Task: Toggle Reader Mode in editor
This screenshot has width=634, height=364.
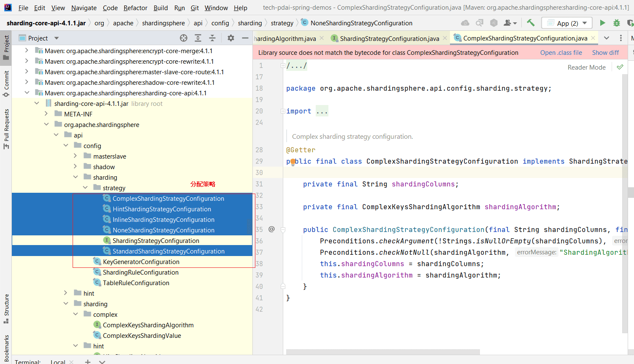Action: pos(586,67)
